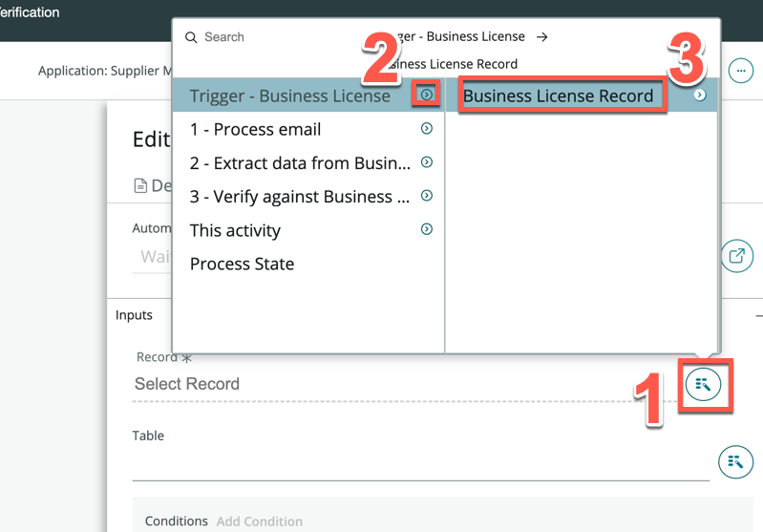
Task: Expand the Trigger - Business License chevron
Action: 427,95
